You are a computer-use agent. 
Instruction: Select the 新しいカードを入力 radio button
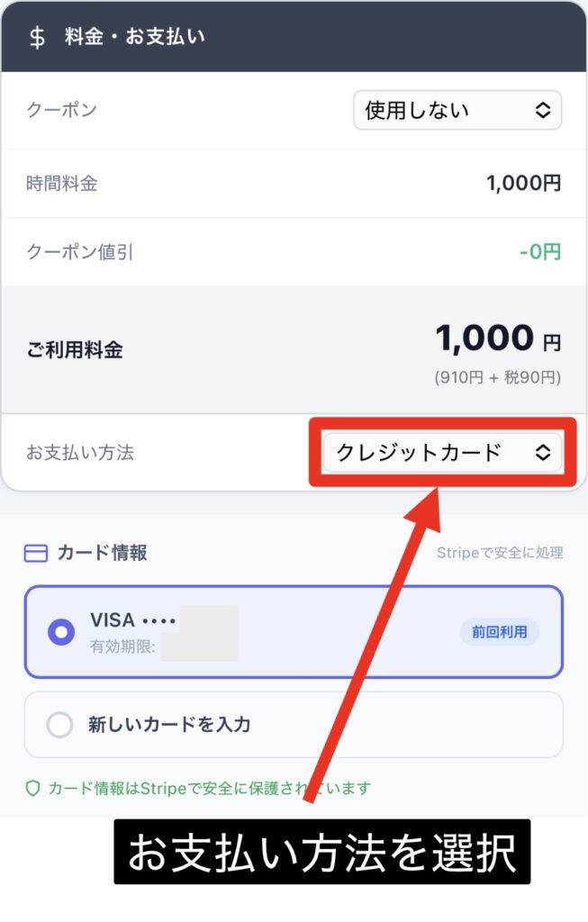(x=59, y=725)
